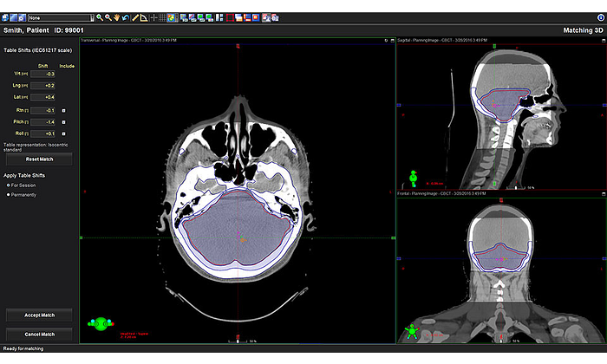Toggle the Rtn include checkbox
This screenshot has width=607, height=364.
tap(64, 111)
